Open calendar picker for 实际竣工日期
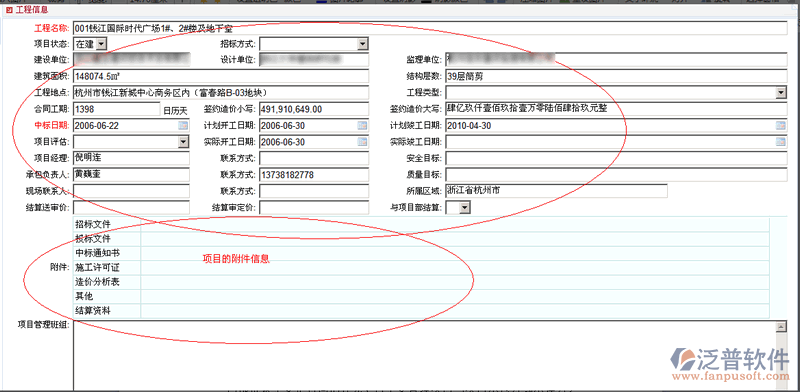This screenshot has width=800, height=392. (781, 142)
